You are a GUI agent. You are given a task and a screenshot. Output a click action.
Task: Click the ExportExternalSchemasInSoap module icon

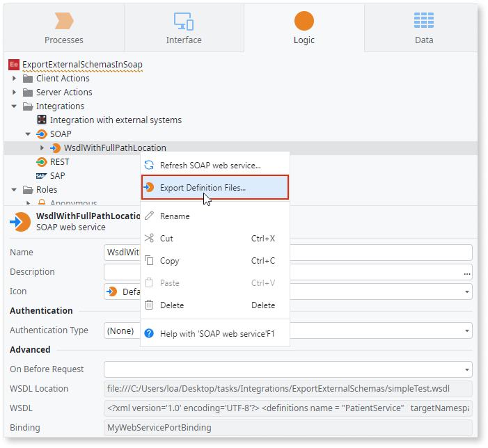tap(15, 65)
